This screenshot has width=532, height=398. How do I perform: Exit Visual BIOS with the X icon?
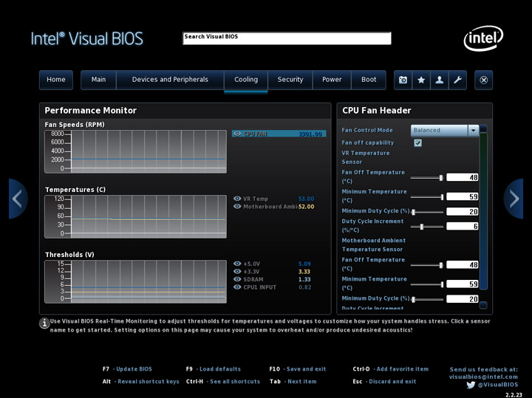483,80
